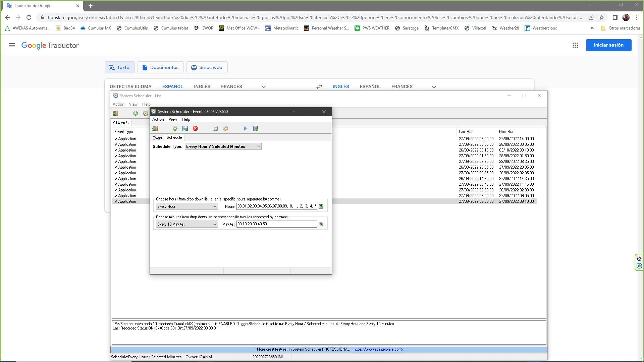The width and height of the screenshot is (644, 362).
Task: Open the splinterware.com link
Action: [x=377, y=349]
